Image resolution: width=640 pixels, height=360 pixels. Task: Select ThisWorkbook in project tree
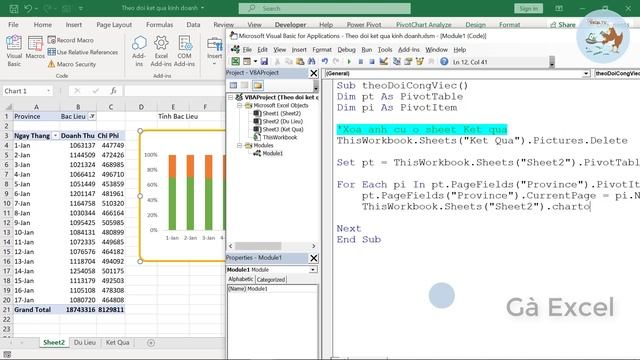click(276, 137)
